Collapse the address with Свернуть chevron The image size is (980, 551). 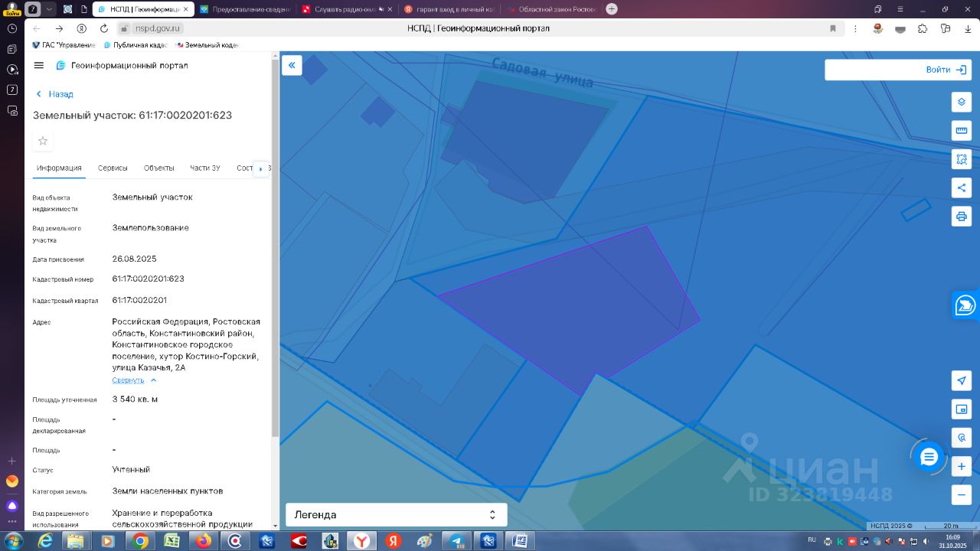click(153, 380)
